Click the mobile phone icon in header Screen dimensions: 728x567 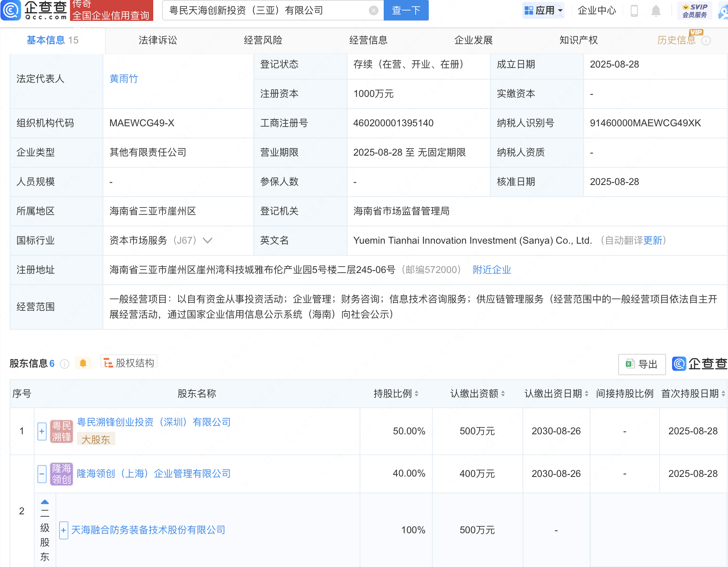click(634, 10)
